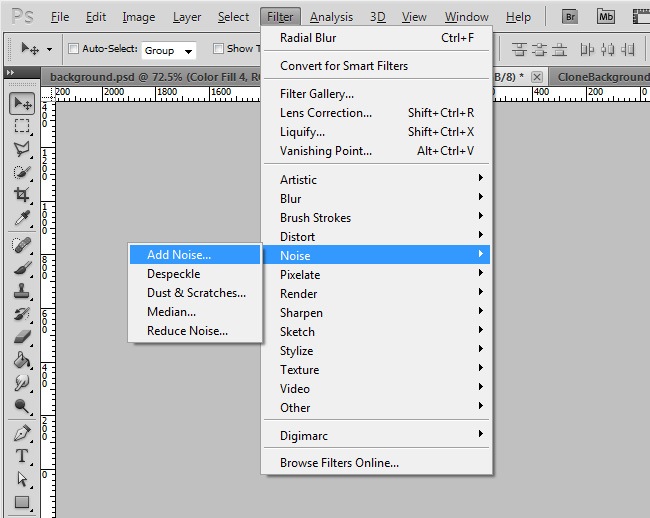The image size is (650, 518).
Task: Select the Move tool in the toolbox
Action: 22,104
